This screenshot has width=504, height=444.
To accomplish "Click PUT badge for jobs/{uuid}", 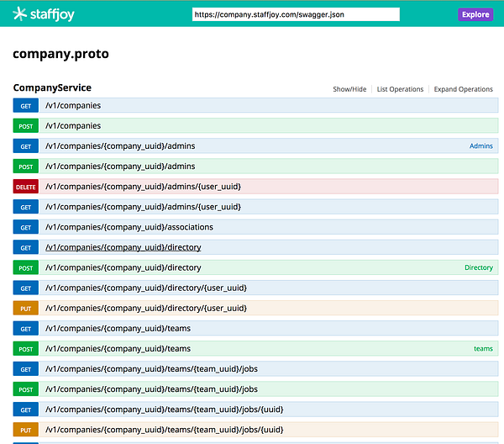I will [26, 430].
